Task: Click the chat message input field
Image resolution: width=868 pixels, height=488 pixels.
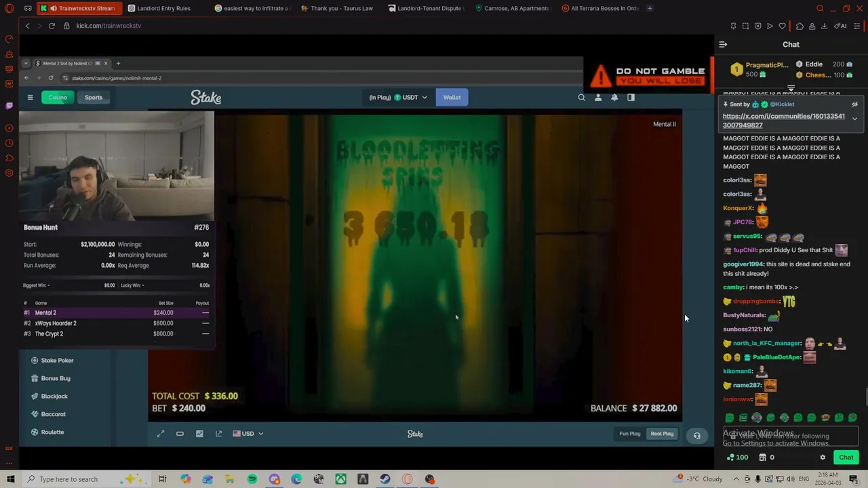Action: tap(790, 436)
